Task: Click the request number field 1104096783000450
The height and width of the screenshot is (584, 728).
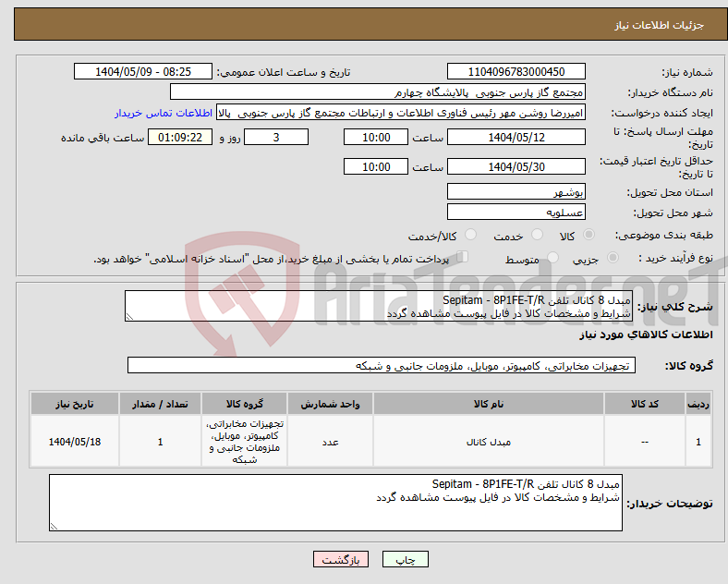Action: (516, 72)
